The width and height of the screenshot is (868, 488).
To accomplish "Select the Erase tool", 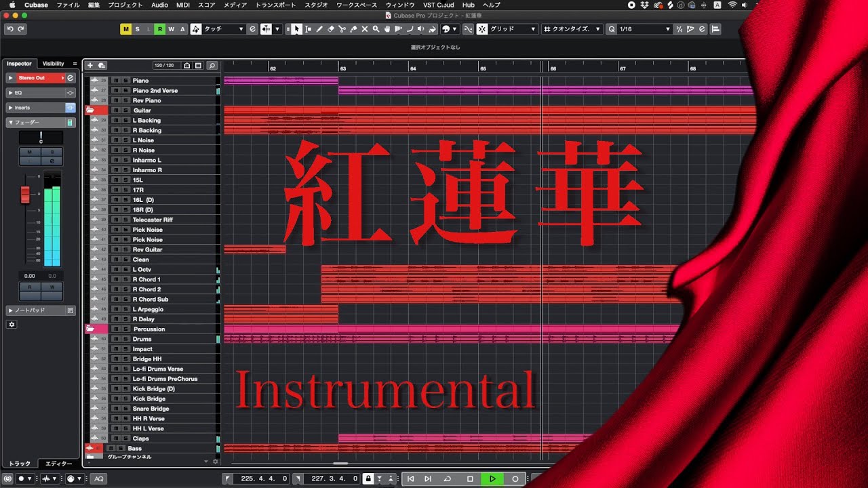I will [x=331, y=29].
